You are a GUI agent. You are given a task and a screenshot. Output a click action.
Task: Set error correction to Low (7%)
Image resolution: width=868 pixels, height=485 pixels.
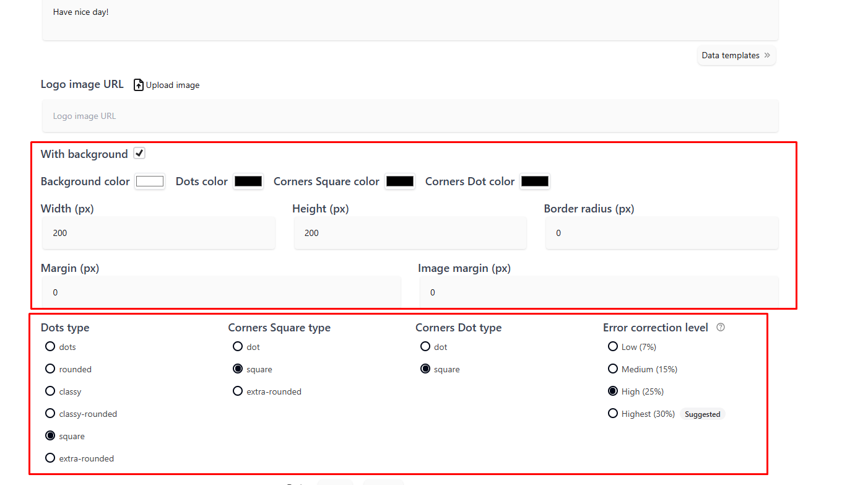(613, 346)
